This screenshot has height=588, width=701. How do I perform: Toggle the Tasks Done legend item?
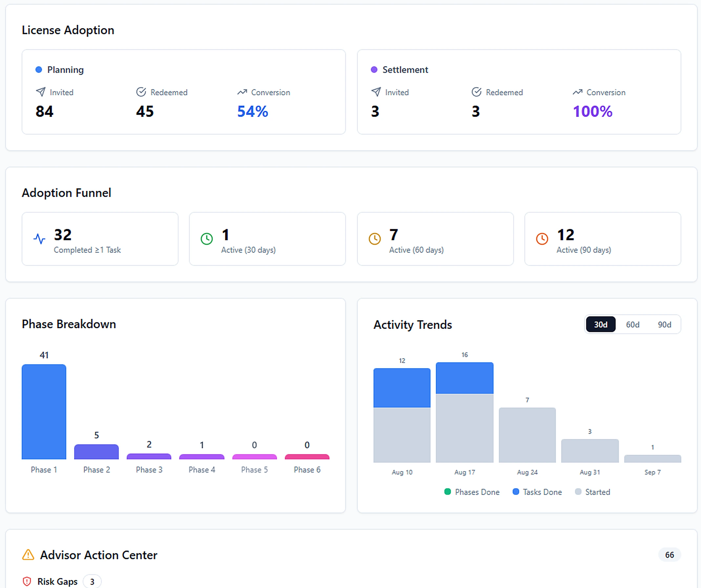pos(537,492)
